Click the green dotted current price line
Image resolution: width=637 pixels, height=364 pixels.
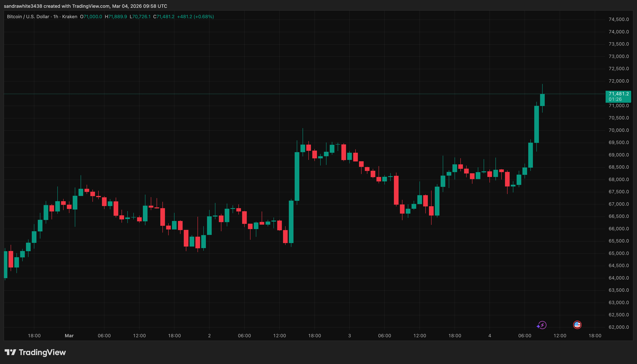coord(300,94)
